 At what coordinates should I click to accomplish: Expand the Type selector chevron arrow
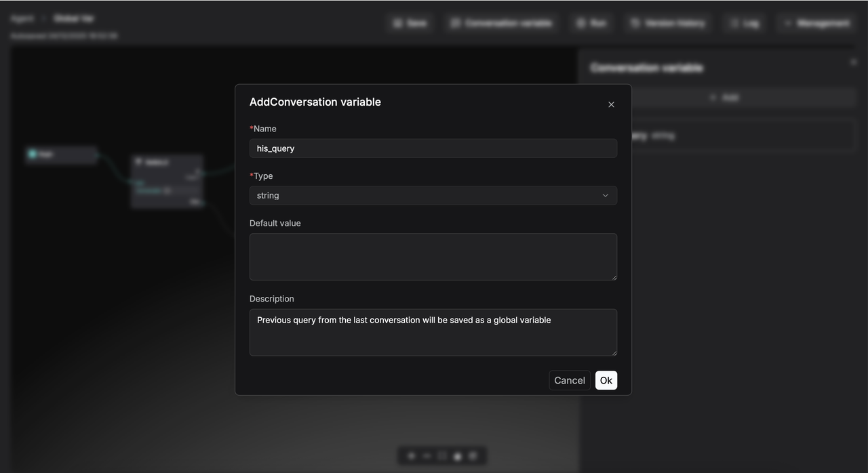coord(606,195)
